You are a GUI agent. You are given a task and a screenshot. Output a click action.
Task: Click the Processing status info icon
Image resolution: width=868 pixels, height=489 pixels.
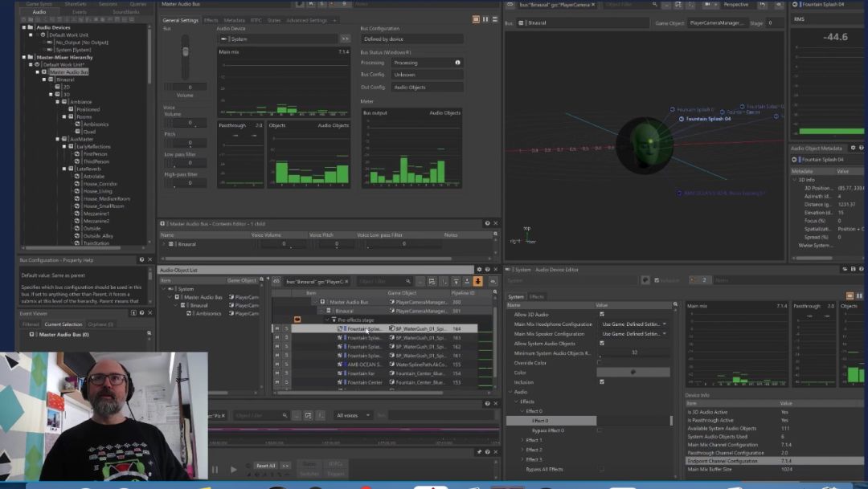pos(458,63)
